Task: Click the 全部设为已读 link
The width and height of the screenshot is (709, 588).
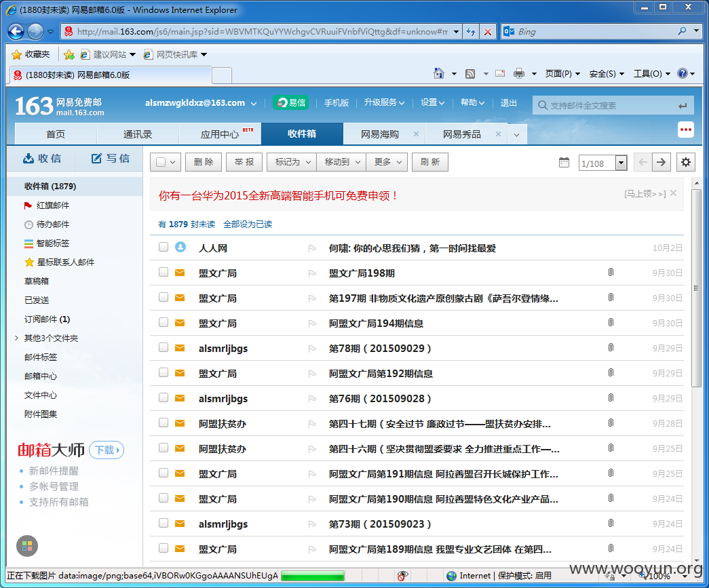Action: coord(248,224)
